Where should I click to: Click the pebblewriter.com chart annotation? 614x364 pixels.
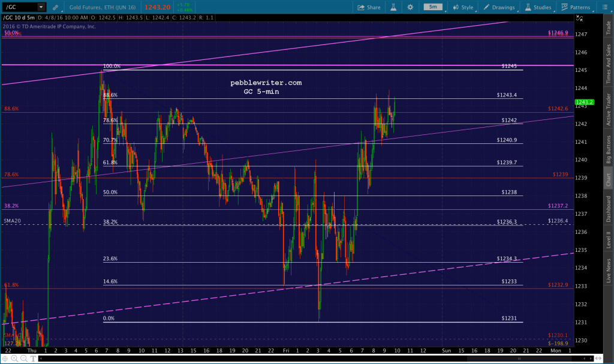(266, 83)
